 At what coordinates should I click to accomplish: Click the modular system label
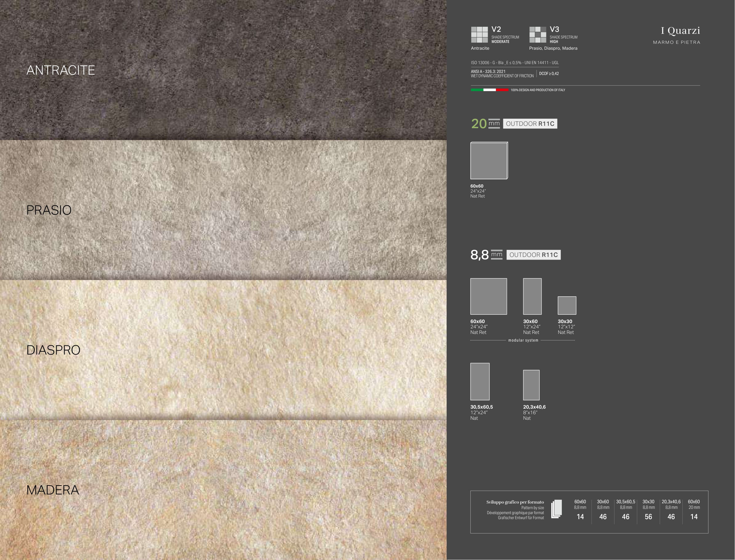523,340
